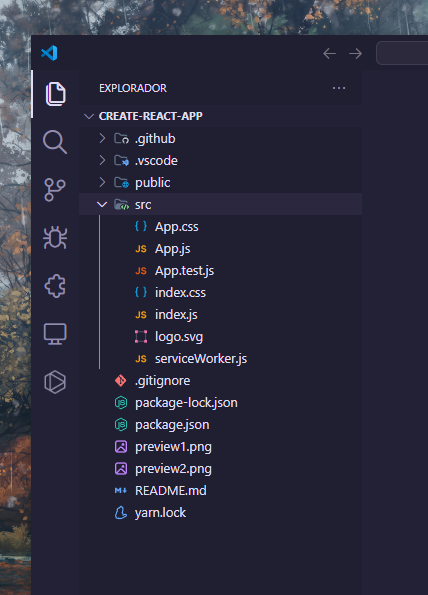Click the JS icon beside serviceWorker.js

pos(141,359)
